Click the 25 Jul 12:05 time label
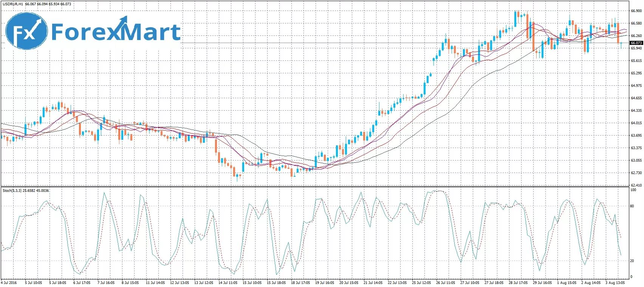The image size is (644, 287). point(421,282)
